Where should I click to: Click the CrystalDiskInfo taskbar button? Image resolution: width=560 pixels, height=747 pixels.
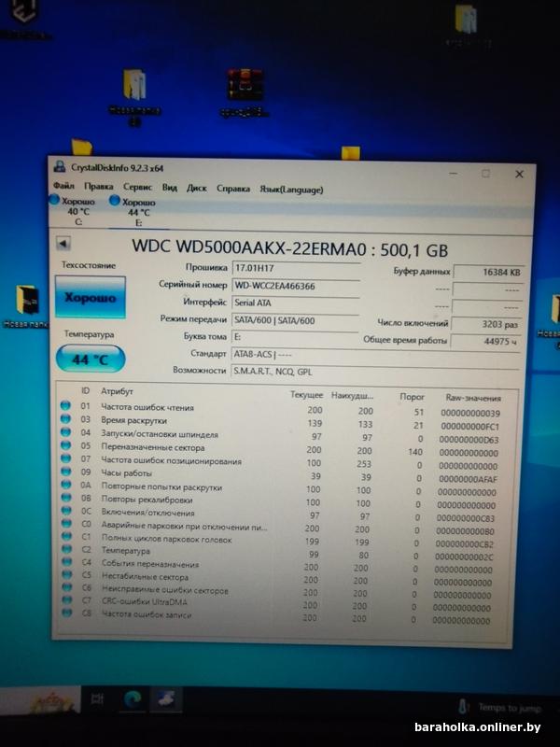[x=166, y=700]
